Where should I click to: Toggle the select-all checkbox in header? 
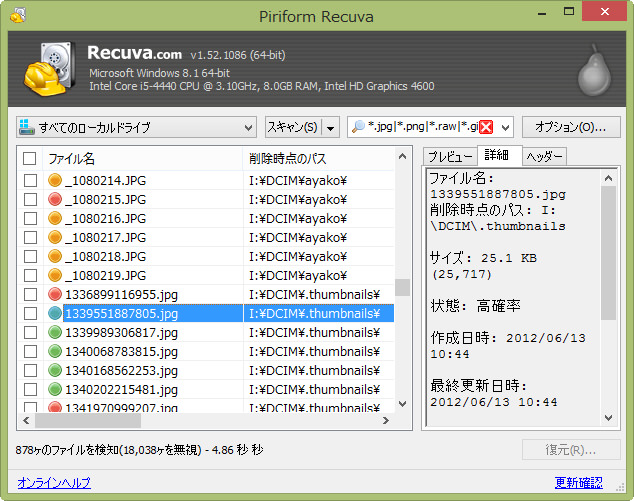pos(30,159)
